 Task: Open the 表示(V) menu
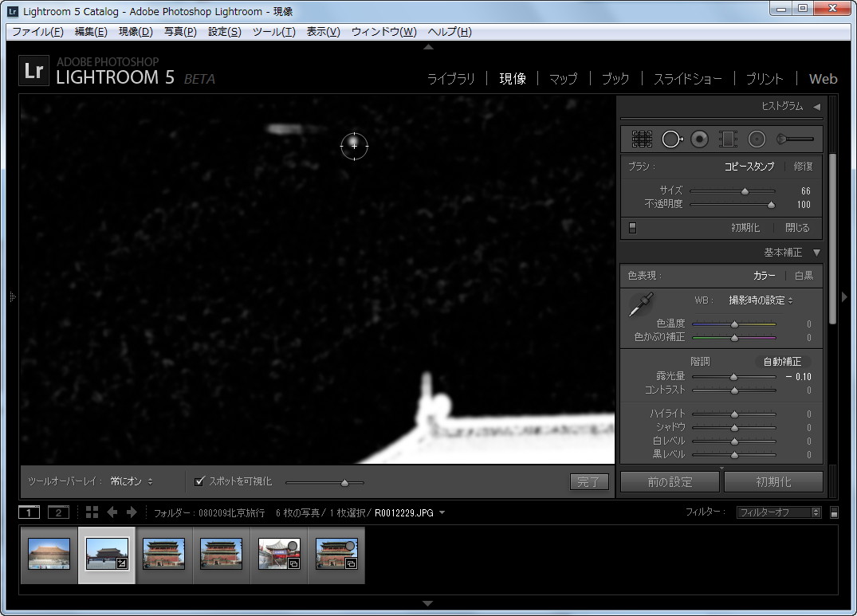323,32
